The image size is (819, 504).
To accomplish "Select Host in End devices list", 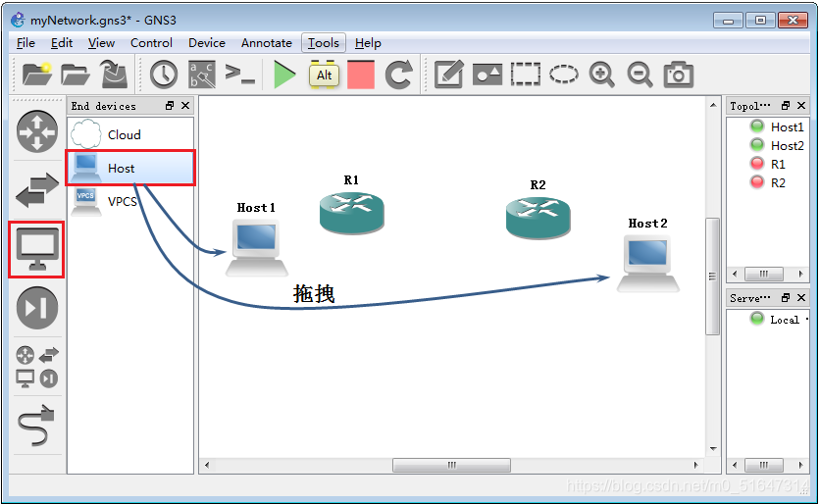I will click(130, 169).
